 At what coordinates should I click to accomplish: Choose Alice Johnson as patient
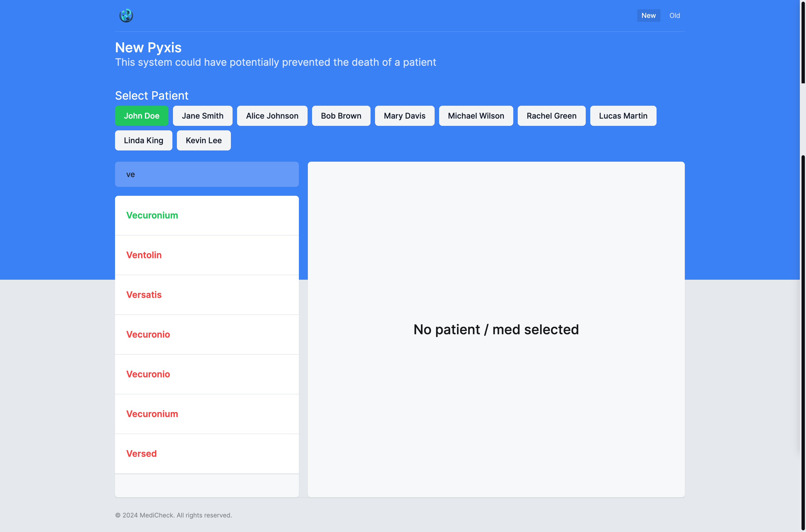coord(272,116)
